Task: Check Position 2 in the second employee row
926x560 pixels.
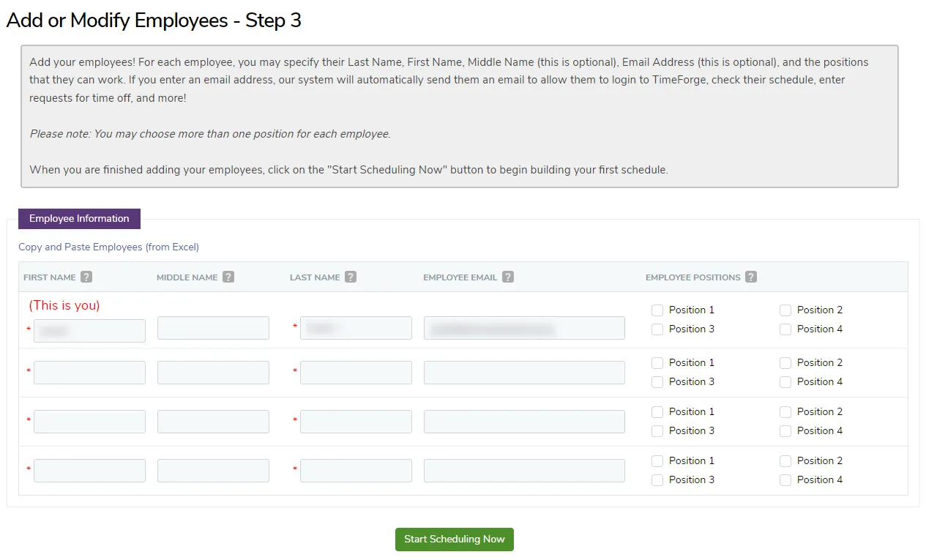Action: point(785,363)
